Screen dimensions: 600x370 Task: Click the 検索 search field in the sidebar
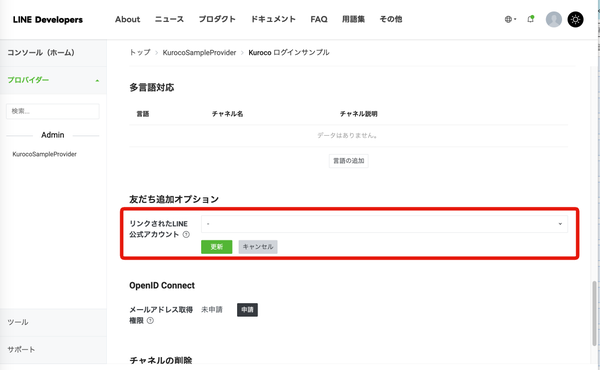pos(53,111)
